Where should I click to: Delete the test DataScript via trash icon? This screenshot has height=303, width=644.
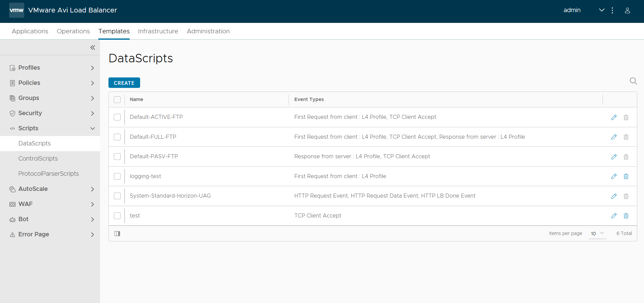[x=626, y=216]
